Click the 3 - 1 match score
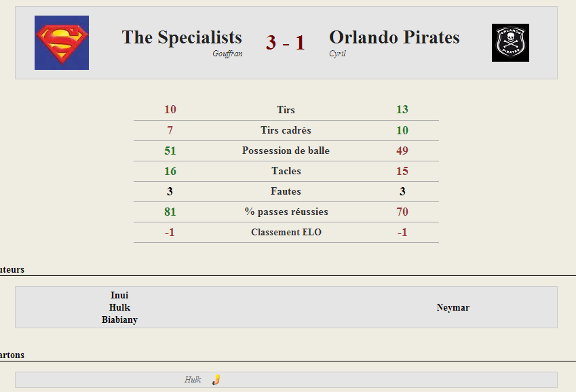This screenshot has height=392, width=576. click(x=286, y=43)
